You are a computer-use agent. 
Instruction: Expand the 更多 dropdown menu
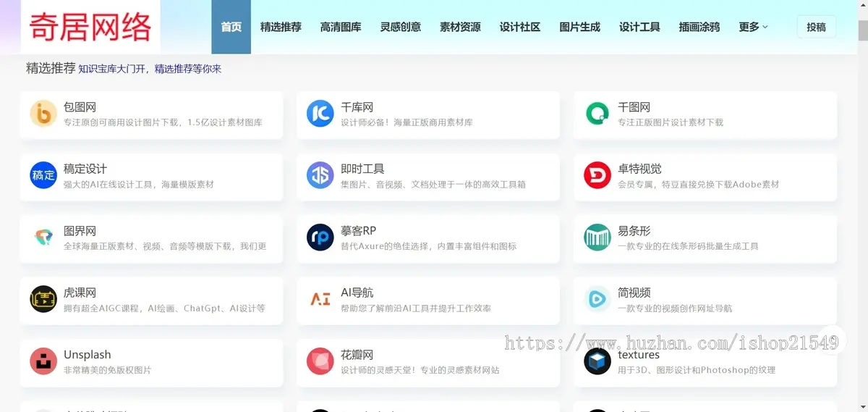[x=753, y=27]
